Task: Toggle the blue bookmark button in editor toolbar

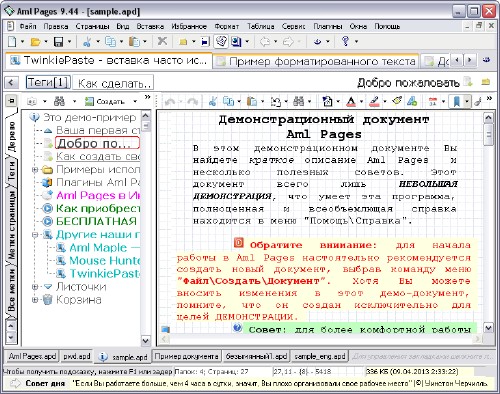Action: [x=456, y=101]
